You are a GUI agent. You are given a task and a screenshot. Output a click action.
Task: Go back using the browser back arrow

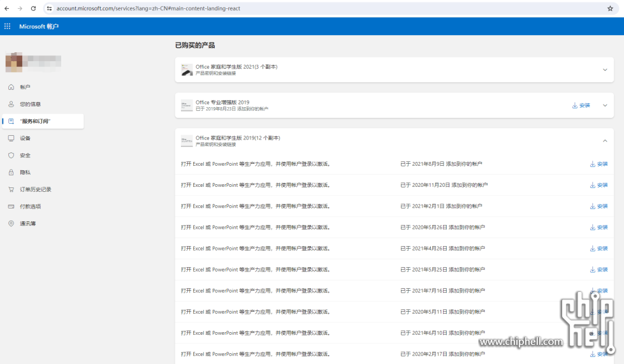coord(7,8)
